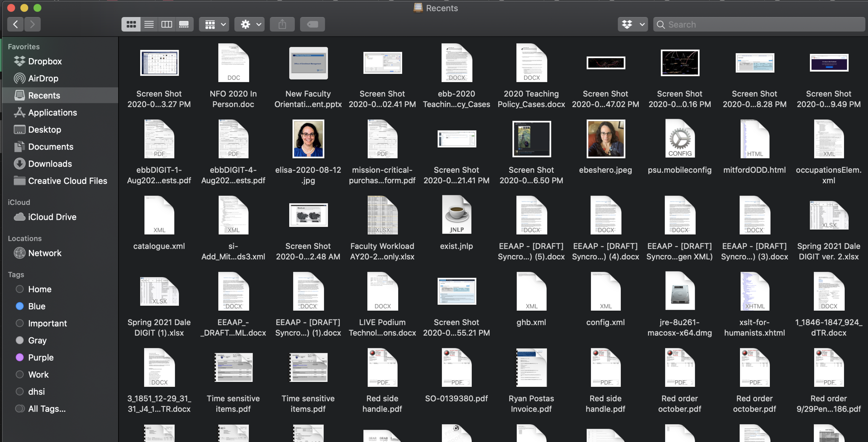Viewport: 868px width, 442px height.
Task: Select the Gray tag in sidebar
Action: [x=37, y=340]
